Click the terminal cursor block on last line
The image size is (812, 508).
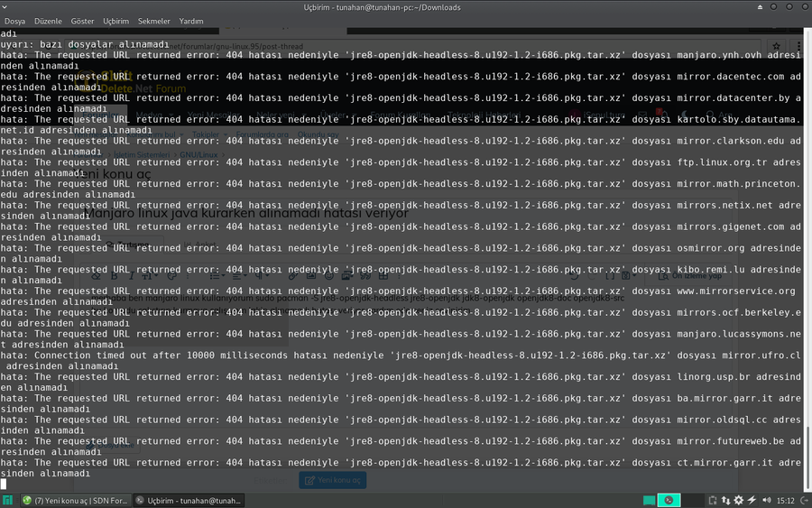pyautogui.click(x=4, y=485)
